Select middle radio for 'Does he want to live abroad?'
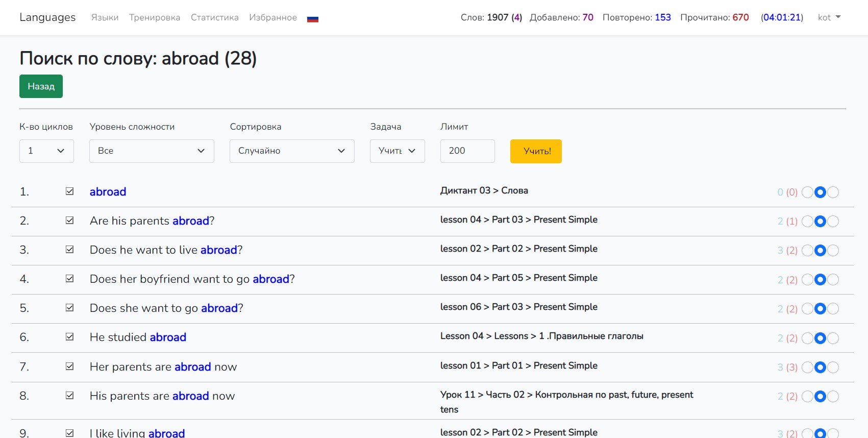This screenshot has width=868, height=438. 820,251
